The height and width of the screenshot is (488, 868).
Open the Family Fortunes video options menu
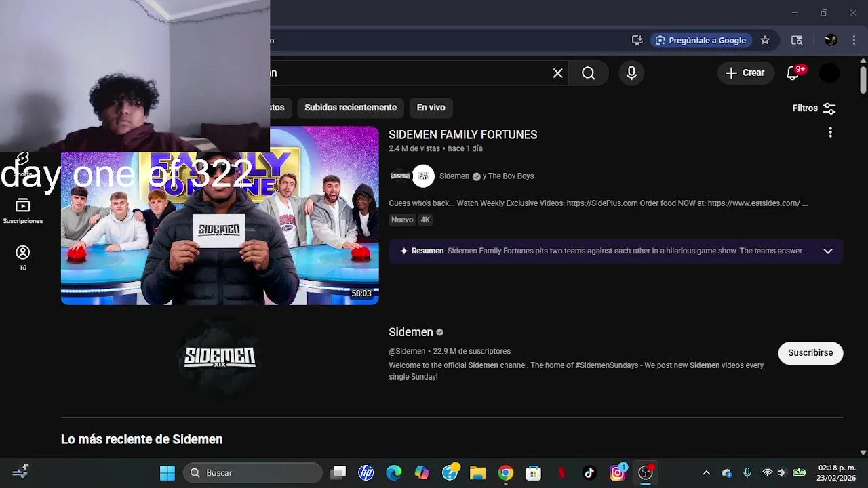pyautogui.click(x=830, y=133)
